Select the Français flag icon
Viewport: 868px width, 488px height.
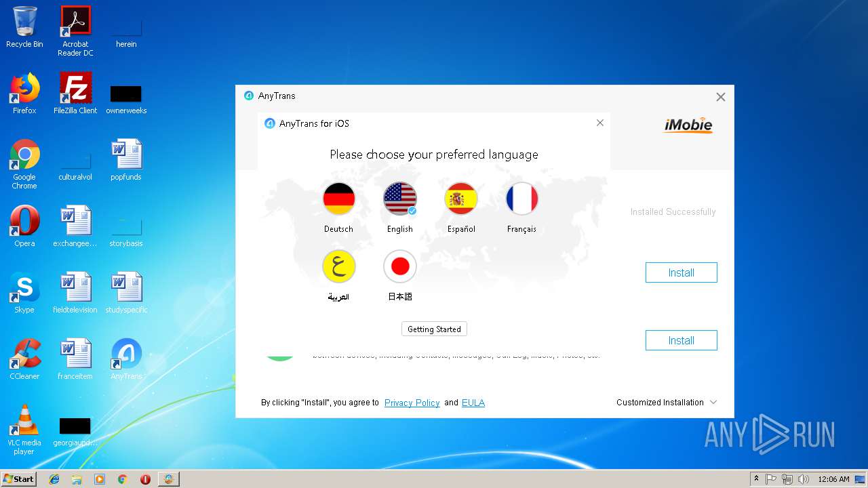click(522, 199)
